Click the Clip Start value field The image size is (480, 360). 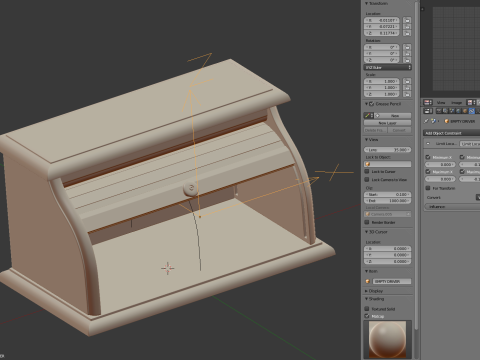pos(388,194)
